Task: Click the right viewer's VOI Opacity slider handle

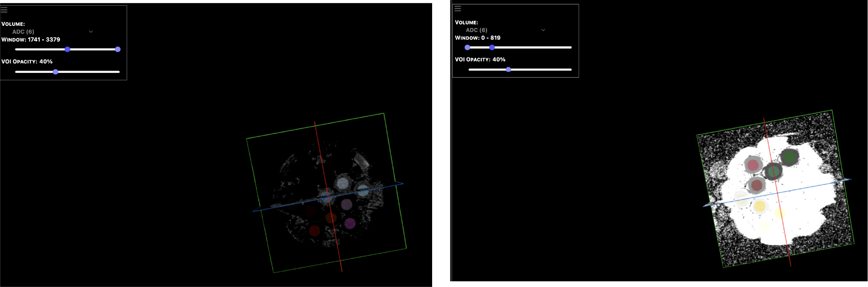Action: point(508,70)
